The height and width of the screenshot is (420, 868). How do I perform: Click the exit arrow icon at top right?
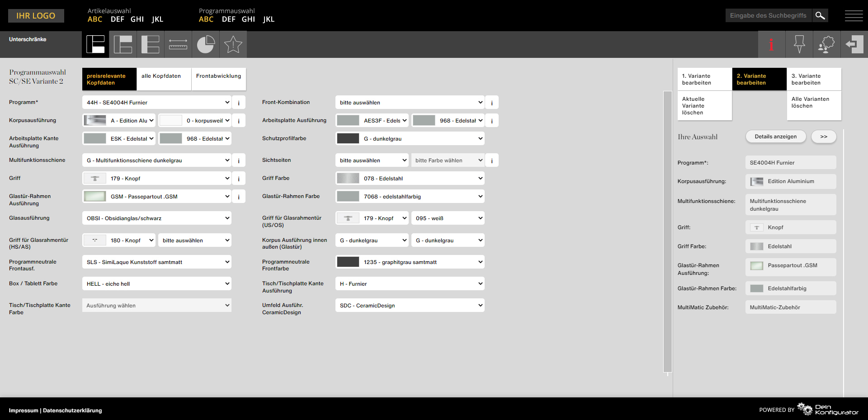854,44
